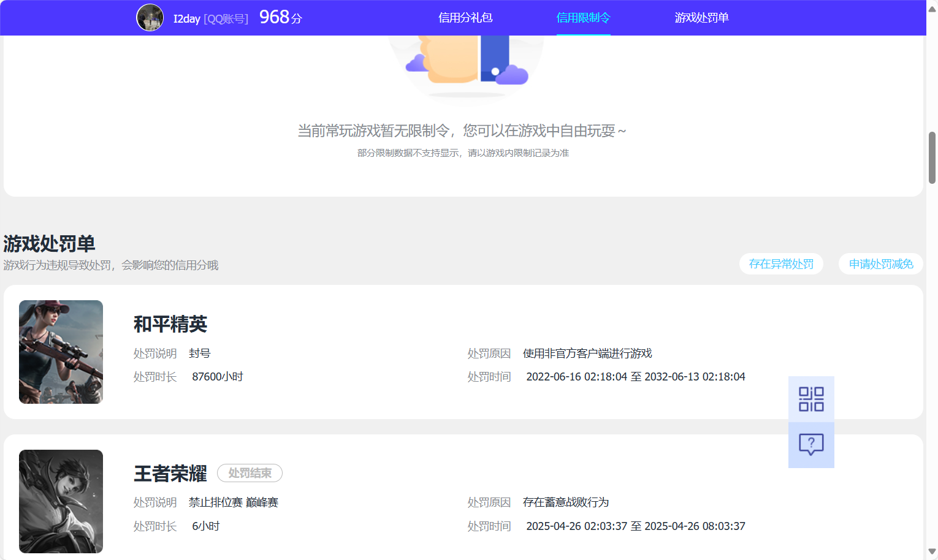Switch to the 信用限制令 tab
Viewport: 938px width, 560px height.
[x=583, y=18]
